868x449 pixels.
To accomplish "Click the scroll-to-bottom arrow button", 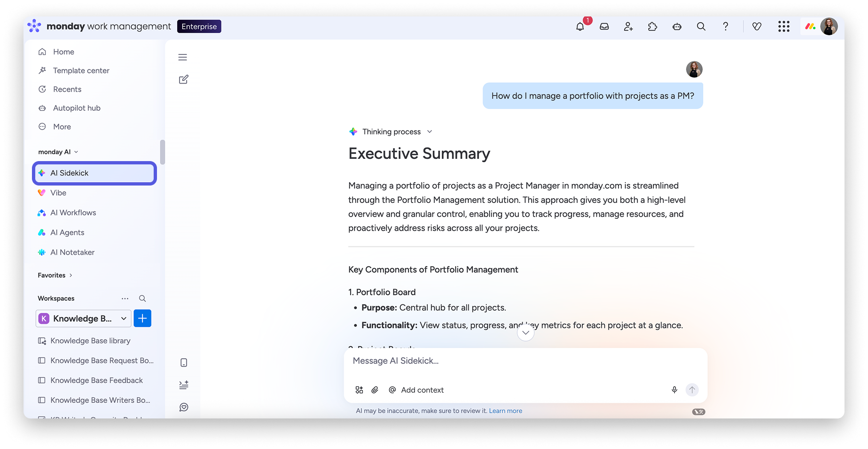I will point(526,333).
